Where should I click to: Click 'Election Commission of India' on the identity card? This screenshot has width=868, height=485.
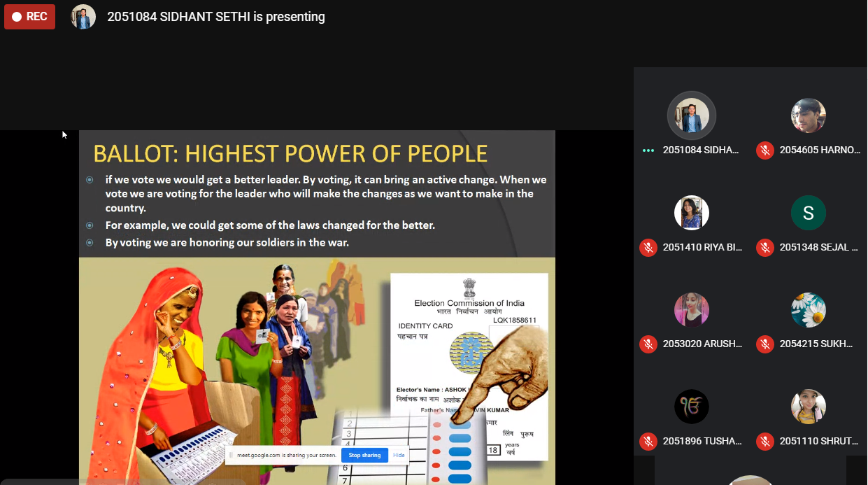coord(469,303)
